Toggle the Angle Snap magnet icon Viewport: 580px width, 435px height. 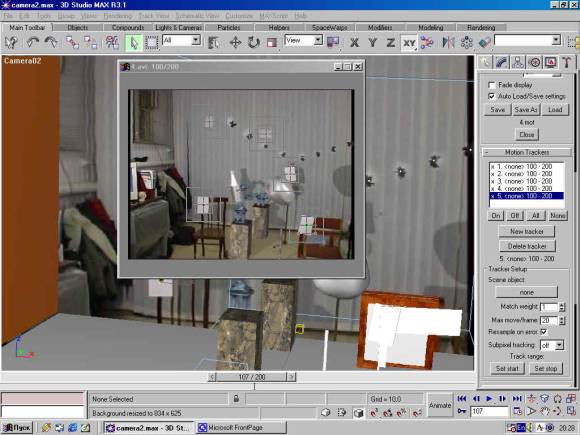pos(388,413)
